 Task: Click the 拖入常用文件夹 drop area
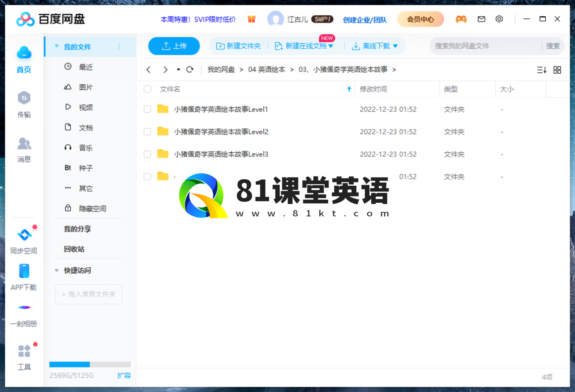(x=89, y=294)
